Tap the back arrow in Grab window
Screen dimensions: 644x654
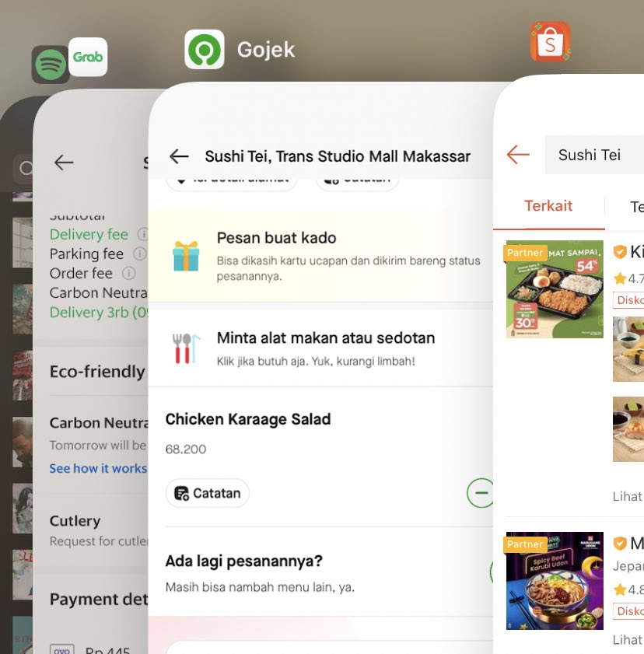pos(64,163)
